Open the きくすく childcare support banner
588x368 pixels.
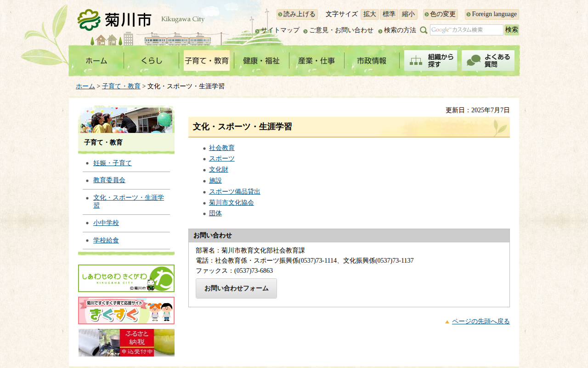(x=126, y=310)
